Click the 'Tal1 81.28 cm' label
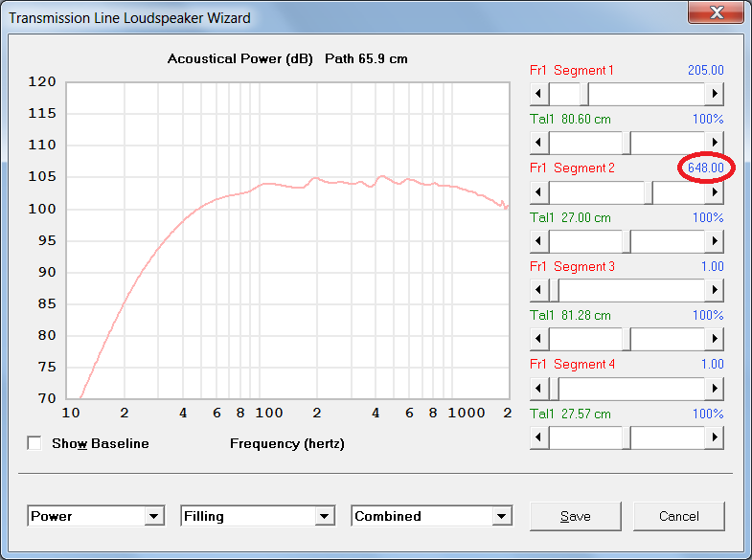 570,315
